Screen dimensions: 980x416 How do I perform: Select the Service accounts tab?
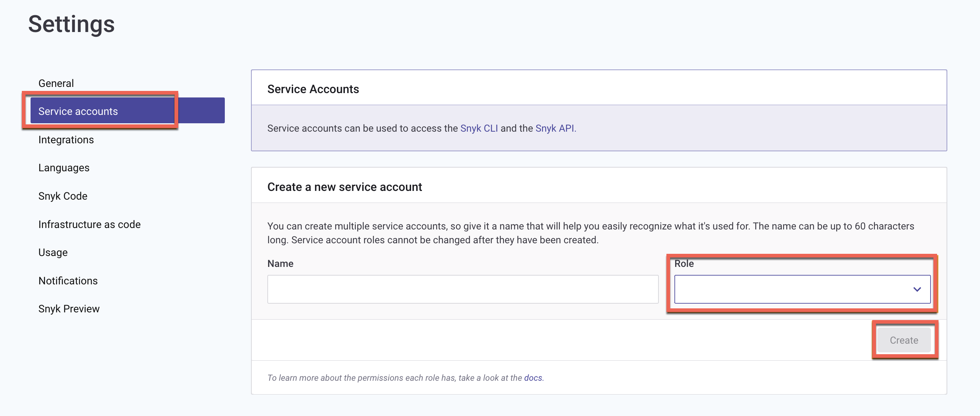click(x=77, y=111)
